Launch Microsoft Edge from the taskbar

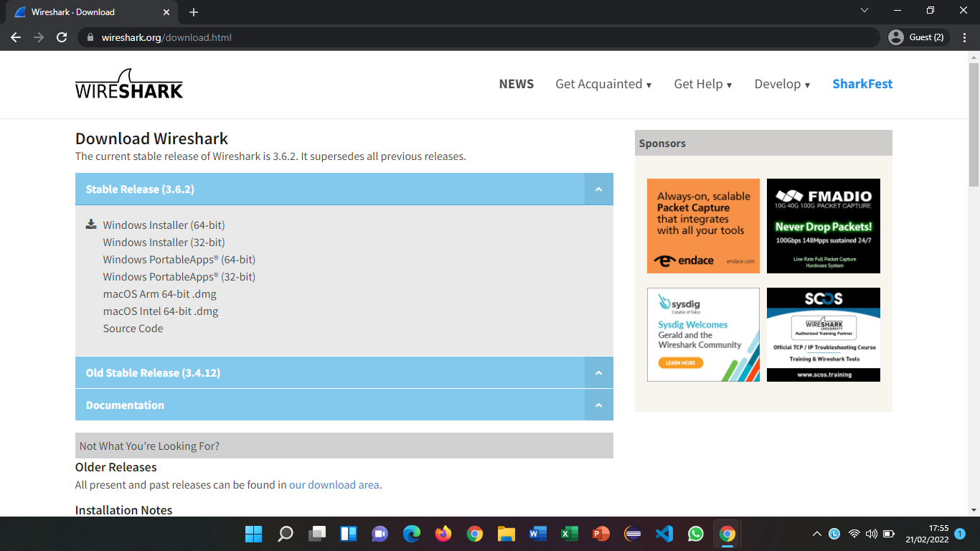(411, 534)
